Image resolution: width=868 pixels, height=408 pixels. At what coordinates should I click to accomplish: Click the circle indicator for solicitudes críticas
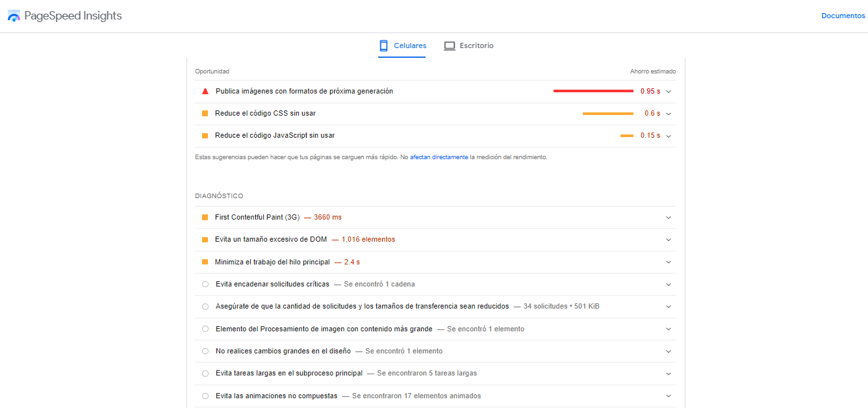[x=205, y=284]
